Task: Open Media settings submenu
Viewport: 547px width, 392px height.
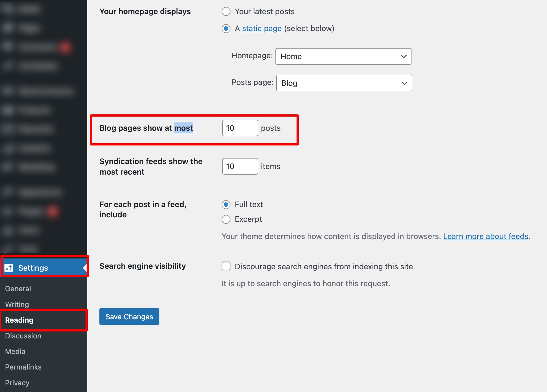Action: [15, 351]
